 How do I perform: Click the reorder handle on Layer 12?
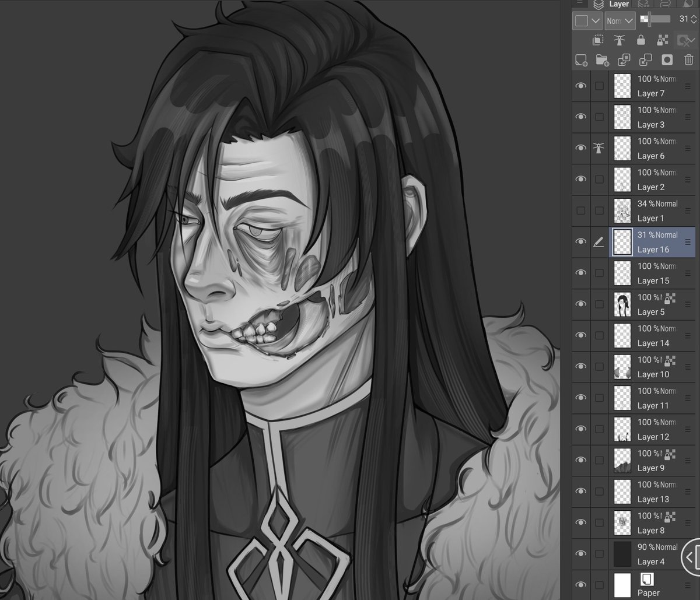point(687,429)
